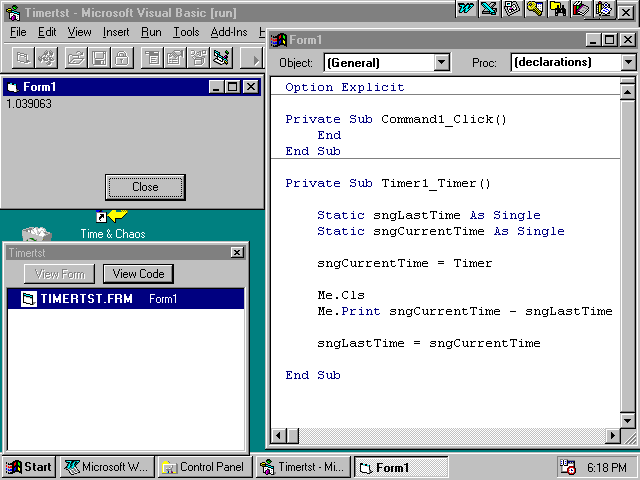Expand the Proc dropdown showing (declarations)
Screen dimensions: 640x480
pyautogui.click(x=628, y=62)
